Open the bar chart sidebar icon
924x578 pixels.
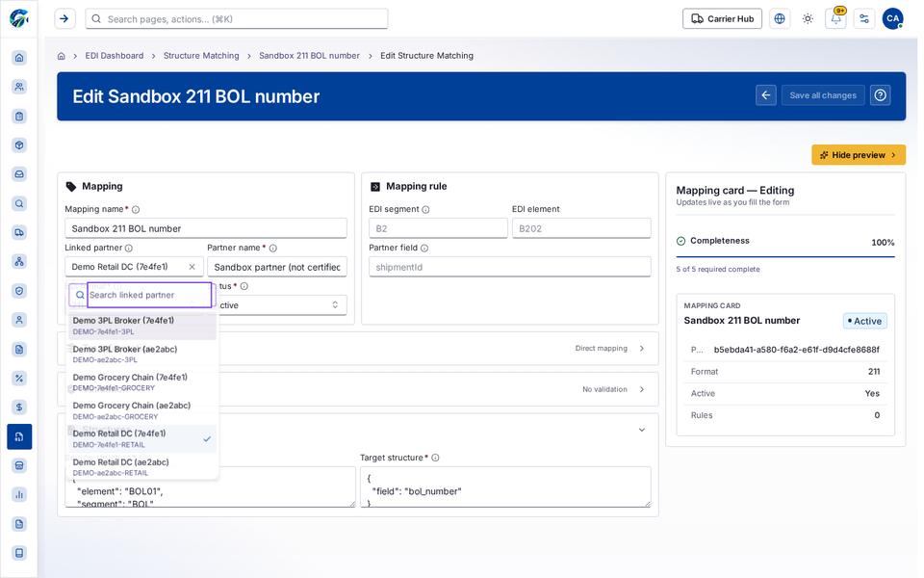click(19, 495)
